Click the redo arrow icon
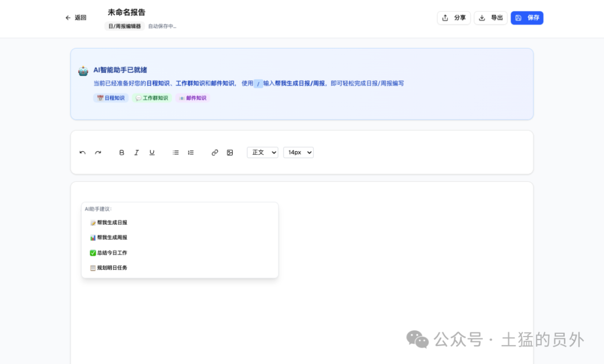 tap(98, 153)
